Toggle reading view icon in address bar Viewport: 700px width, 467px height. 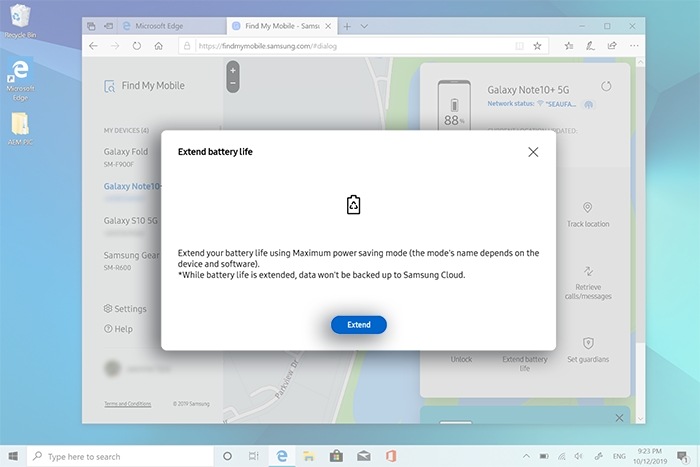click(x=519, y=46)
